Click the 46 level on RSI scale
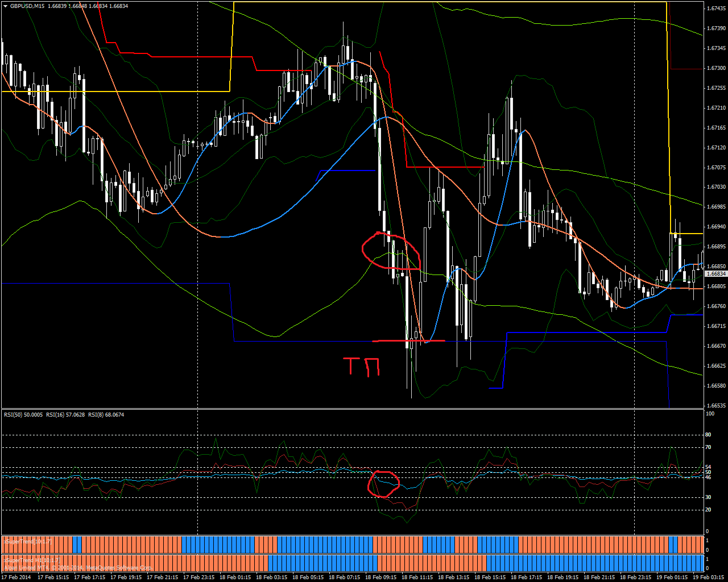Screen dimensions: 728x582 click(709, 477)
